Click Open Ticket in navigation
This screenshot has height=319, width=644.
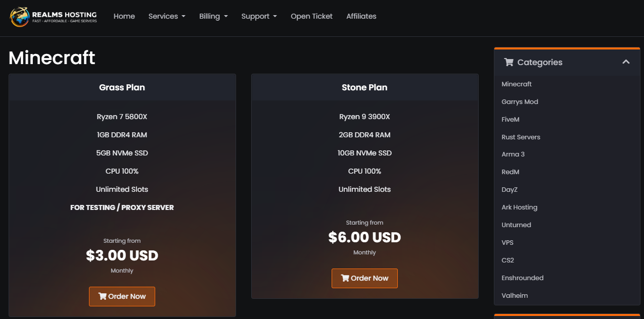point(311,16)
